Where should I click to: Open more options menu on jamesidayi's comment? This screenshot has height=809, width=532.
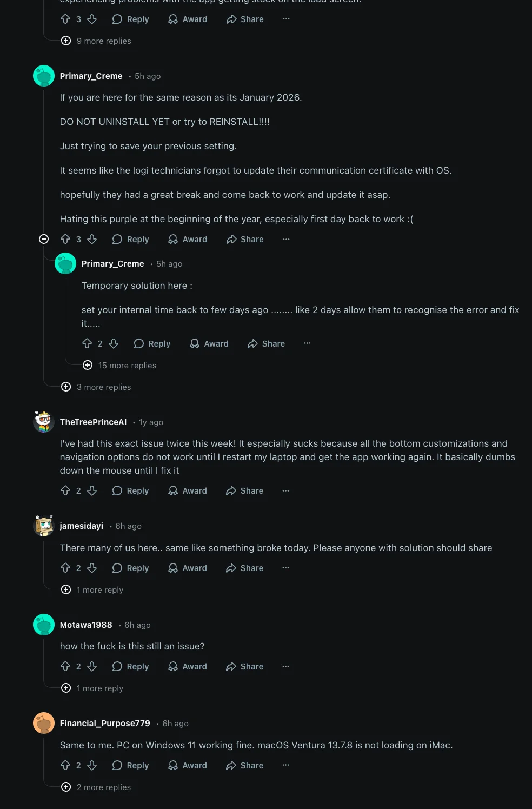click(286, 568)
